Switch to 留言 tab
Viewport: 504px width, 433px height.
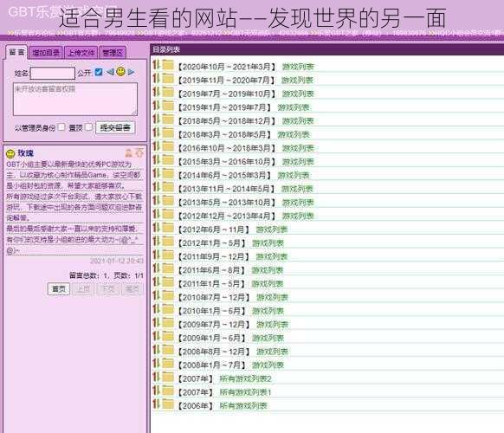point(16,52)
